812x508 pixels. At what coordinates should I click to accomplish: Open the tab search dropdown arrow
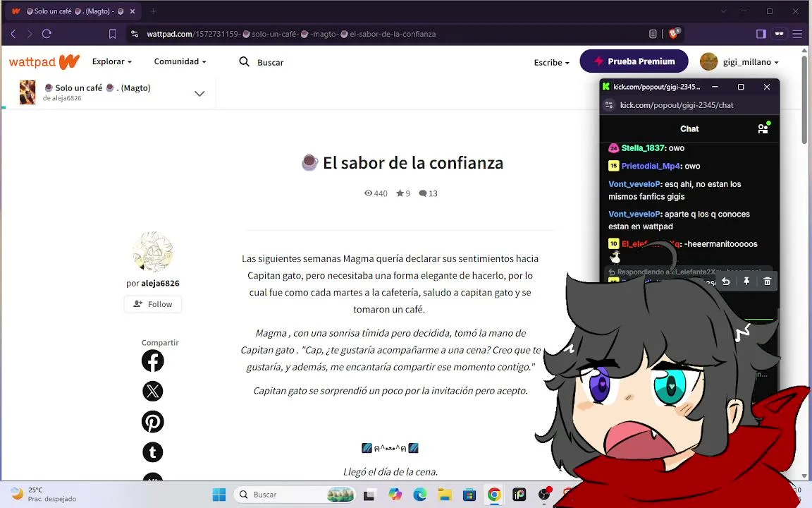723,11
